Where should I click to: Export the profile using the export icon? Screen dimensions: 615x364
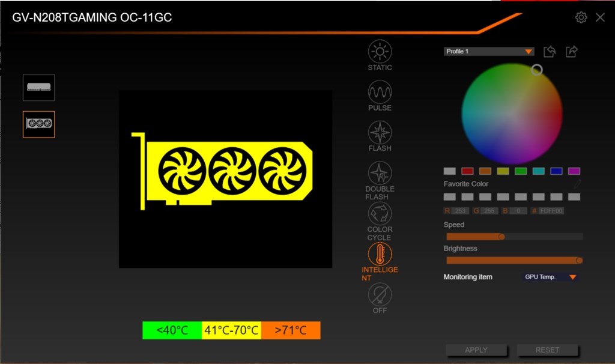pos(572,52)
